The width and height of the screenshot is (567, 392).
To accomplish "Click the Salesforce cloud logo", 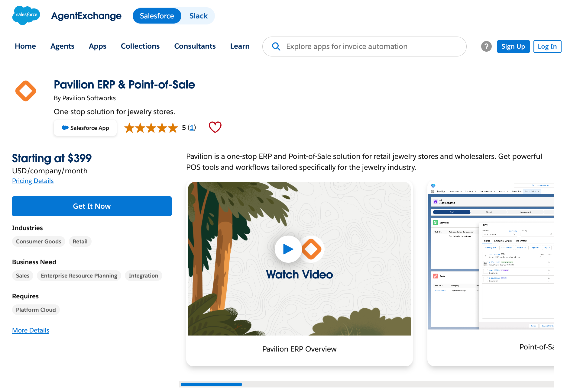I will click(x=26, y=15).
